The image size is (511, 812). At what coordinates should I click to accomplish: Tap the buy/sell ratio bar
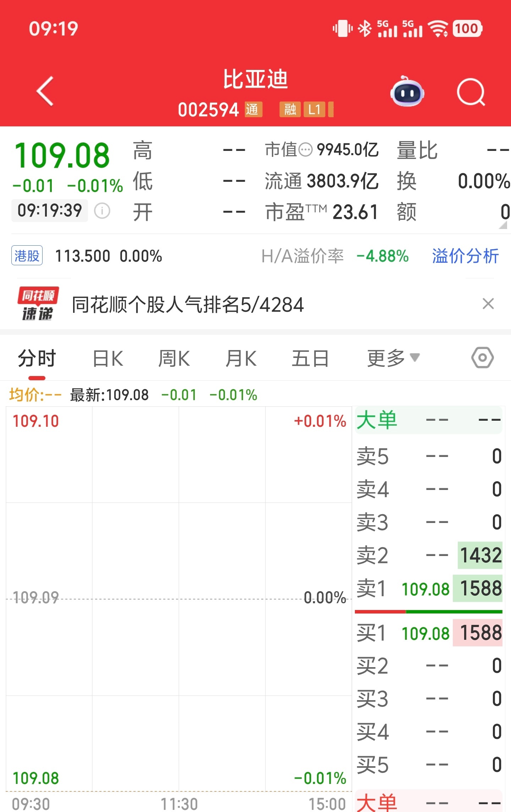tap(429, 612)
